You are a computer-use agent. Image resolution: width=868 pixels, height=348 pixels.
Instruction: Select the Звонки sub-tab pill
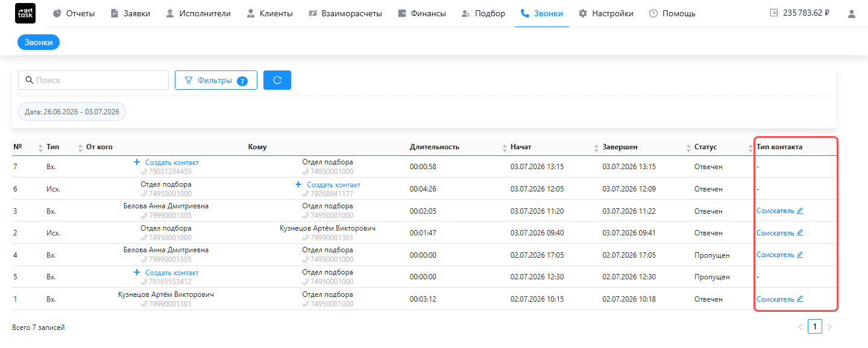click(39, 42)
